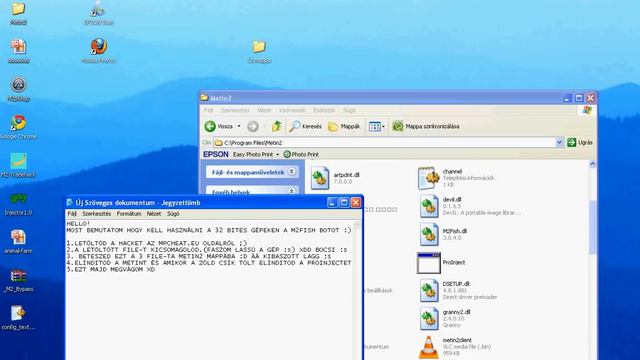This screenshot has height=360, width=640.
Task: Toggle the Egyéb helyek panel chevron
Action: (x=292, y=191)
